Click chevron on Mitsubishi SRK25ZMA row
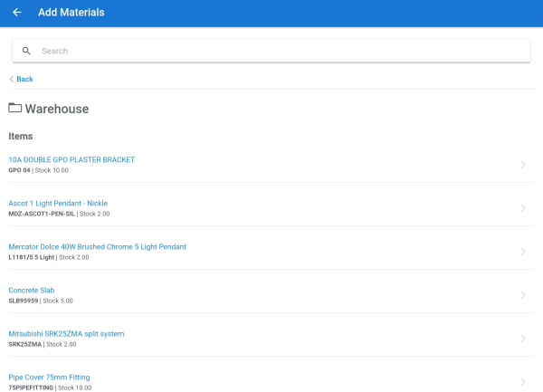The height and width of the screenshot is (392, 543). [523, 339]
